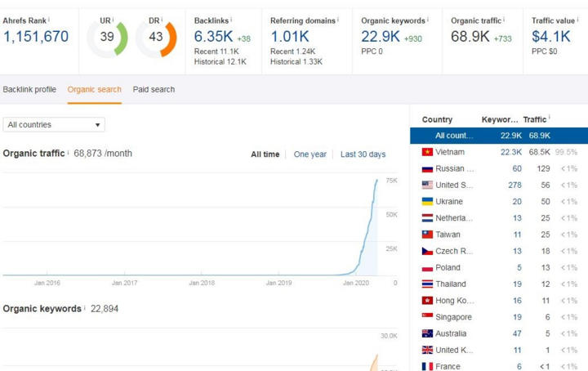Click the 1,151,670 Ahrefs Rank number
The width and height of the screenshot is (588, 371).
point(36,37)
